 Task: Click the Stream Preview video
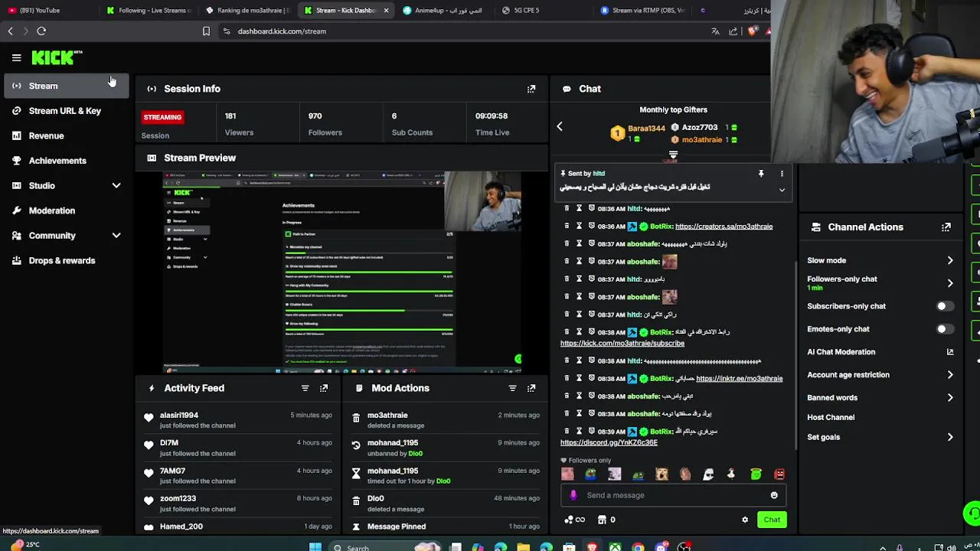[x=342, y=272]
